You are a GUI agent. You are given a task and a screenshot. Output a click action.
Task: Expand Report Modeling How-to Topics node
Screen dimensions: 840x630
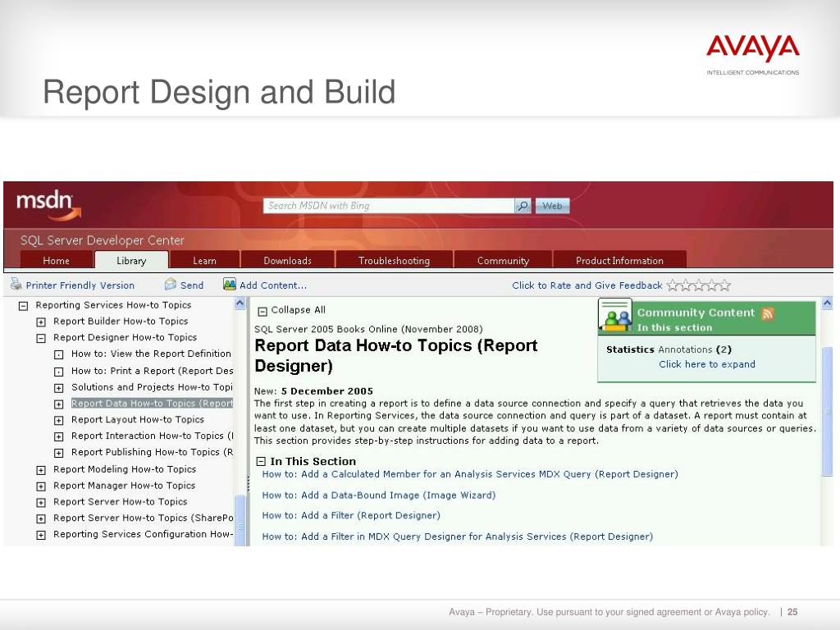coord(41,470)
